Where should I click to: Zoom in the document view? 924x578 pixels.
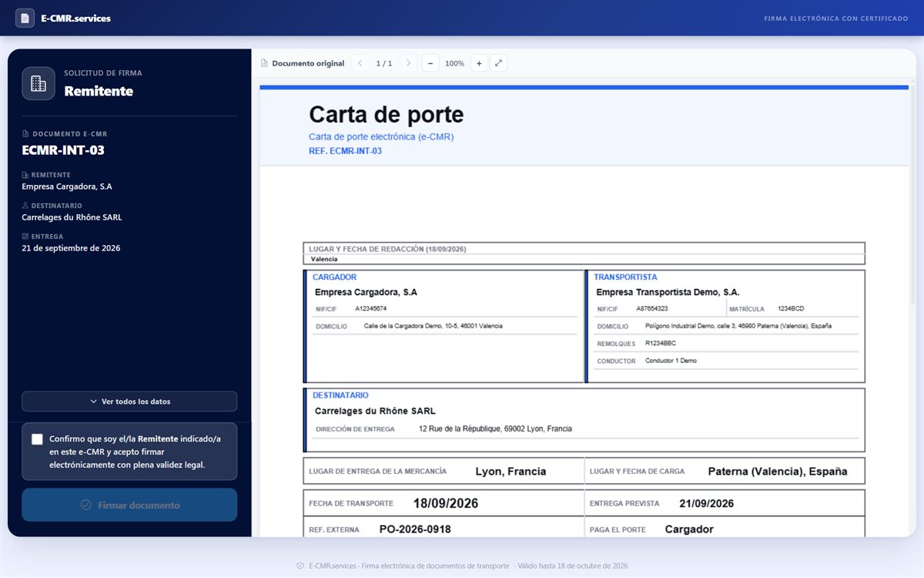[x=479, y=63]
